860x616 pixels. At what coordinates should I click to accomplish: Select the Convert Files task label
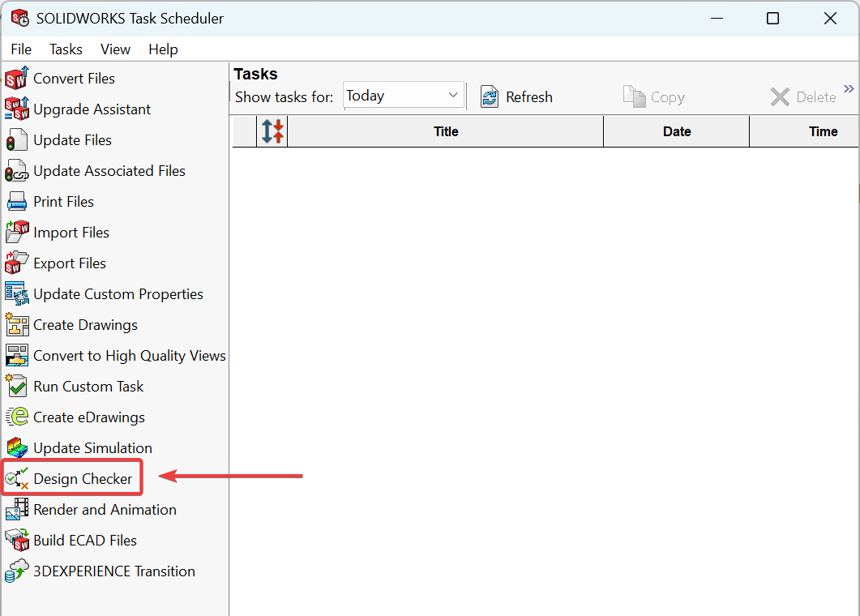tap(74, 79)
